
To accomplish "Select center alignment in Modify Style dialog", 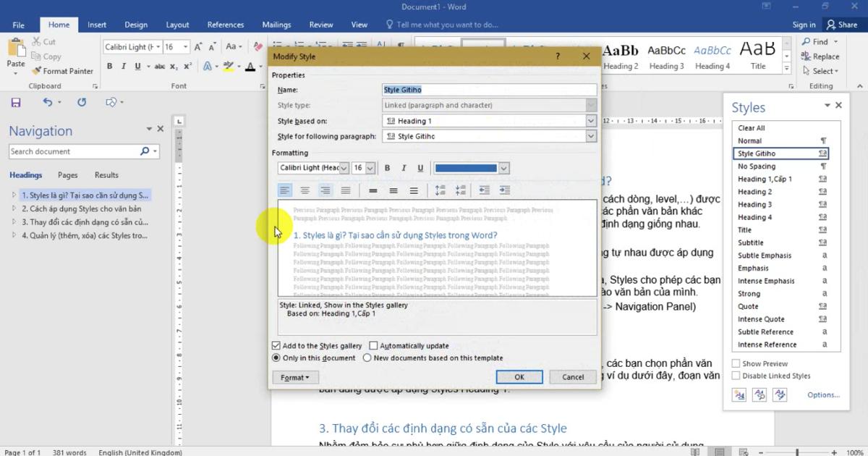I will point(305,190).
